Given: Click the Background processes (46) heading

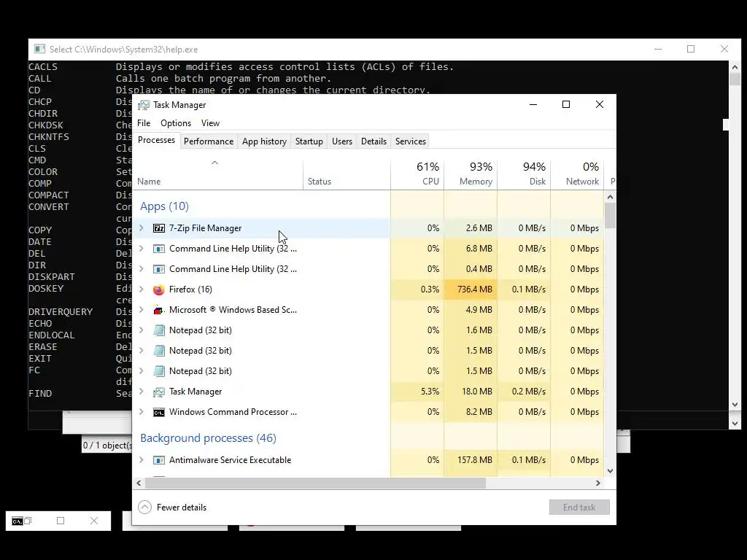Looking at the screenshot, I should point(208,438).
